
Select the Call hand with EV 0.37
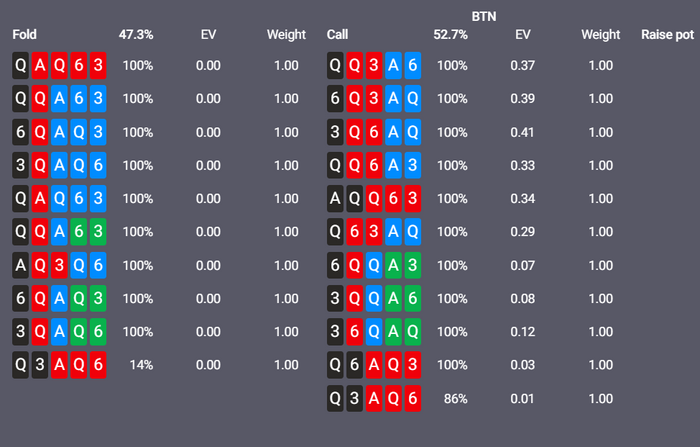[374, 66]
